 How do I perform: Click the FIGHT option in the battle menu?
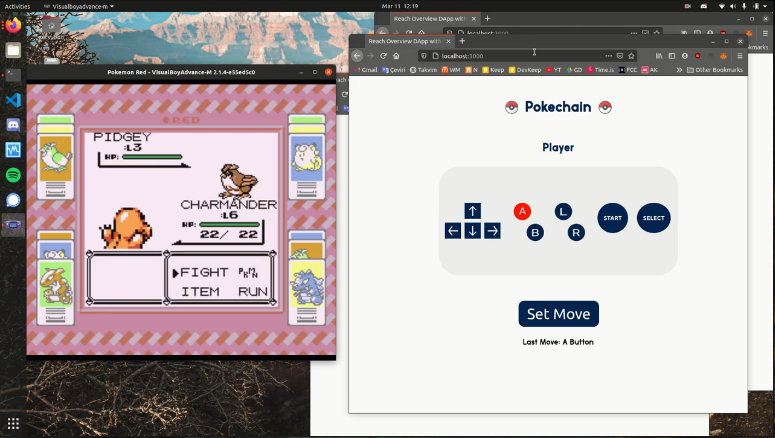pyautogui.click(x=204, y=272)
